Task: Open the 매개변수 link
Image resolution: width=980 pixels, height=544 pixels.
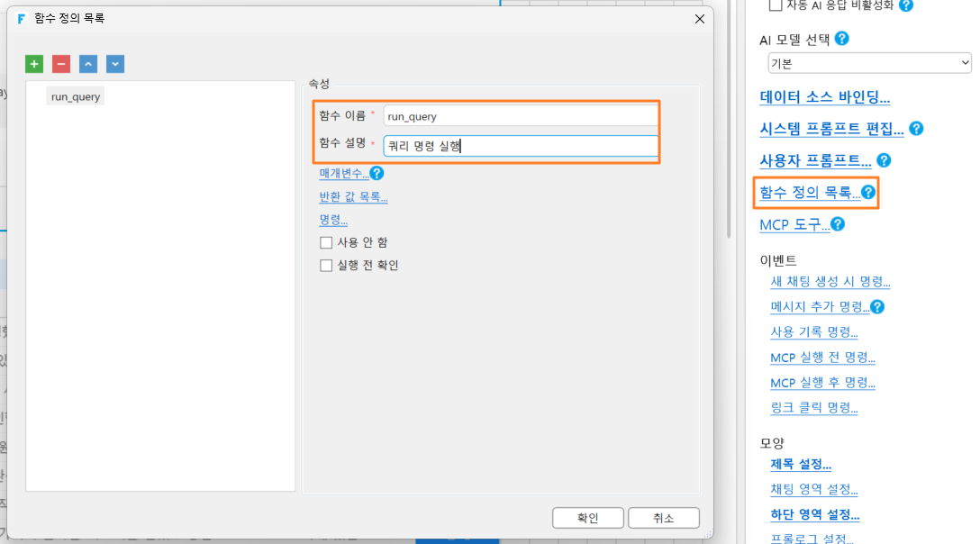Action: coord(344,173)
